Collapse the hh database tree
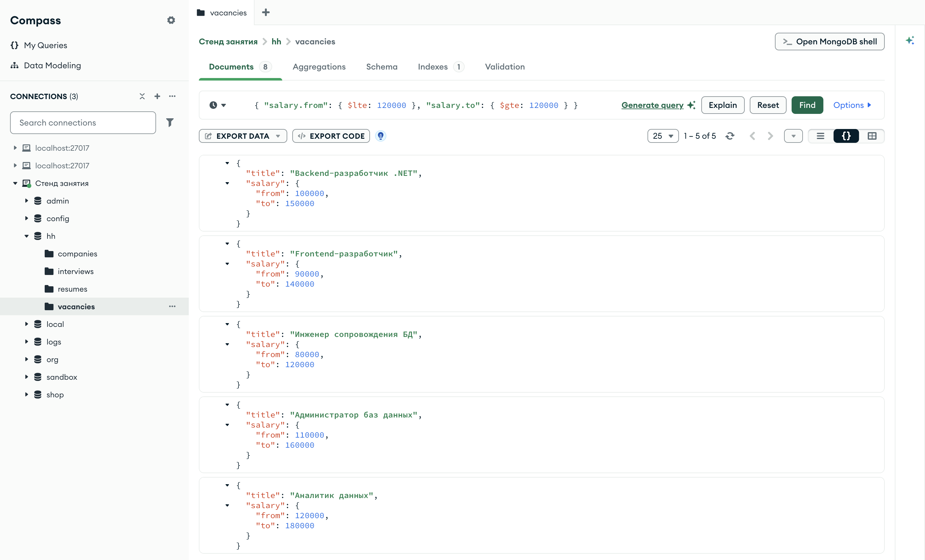 (x=26, y=236)
